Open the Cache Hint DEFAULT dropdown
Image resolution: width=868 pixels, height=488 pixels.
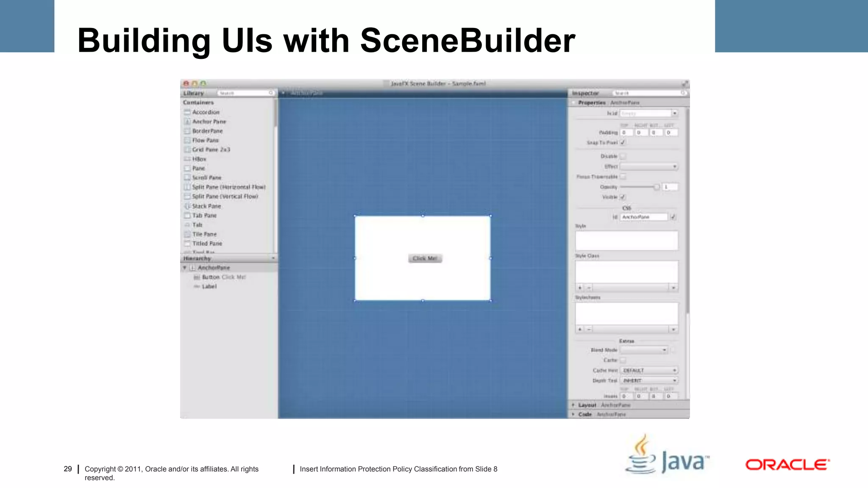(649, 370)
